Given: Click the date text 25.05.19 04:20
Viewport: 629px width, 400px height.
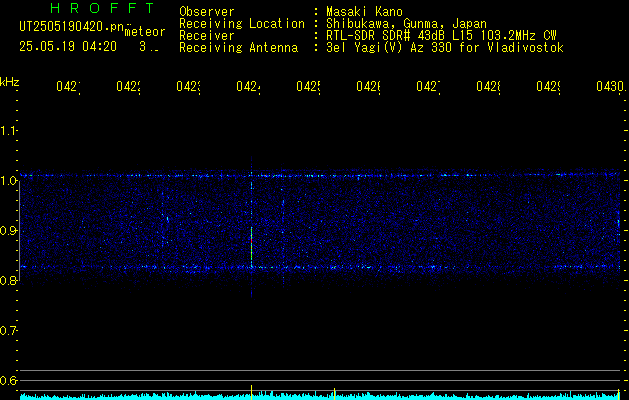Looking at the screenshot, I should tap(68, 47).
